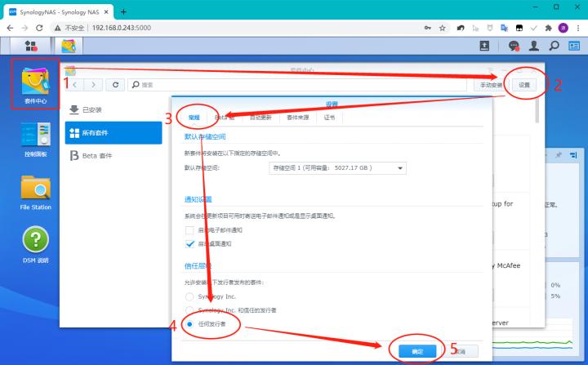Reload the browser page
588x365 pixels.
pyautogui.click(x=39, y=28)
